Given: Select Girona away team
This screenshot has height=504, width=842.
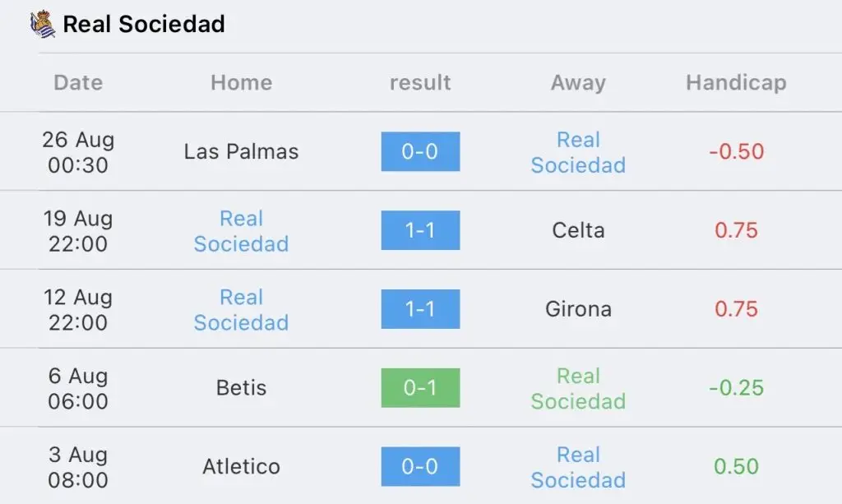Looking at the screenshot, I should point(578,309).
